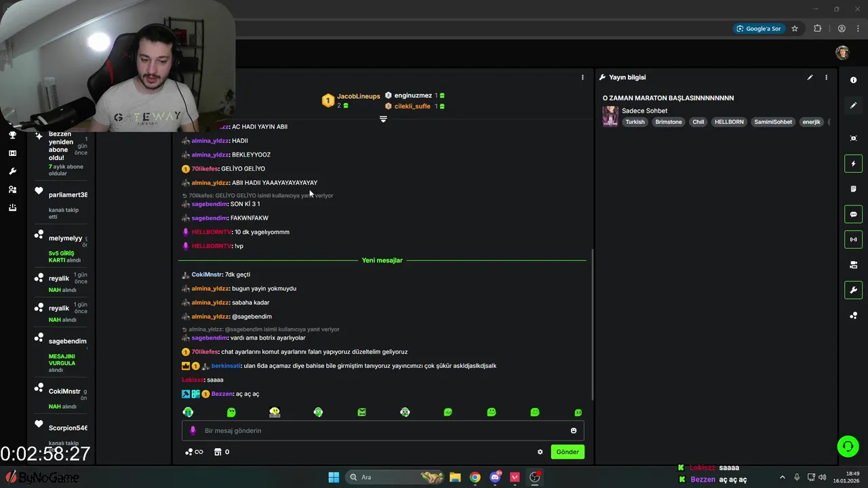
Task: Toggle the wrench tools panel icon in right sidebar
Action: pos(853,290)
